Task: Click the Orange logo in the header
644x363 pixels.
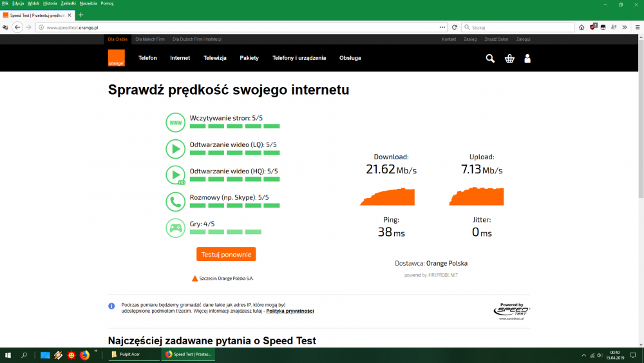Action: coord(116,58)
